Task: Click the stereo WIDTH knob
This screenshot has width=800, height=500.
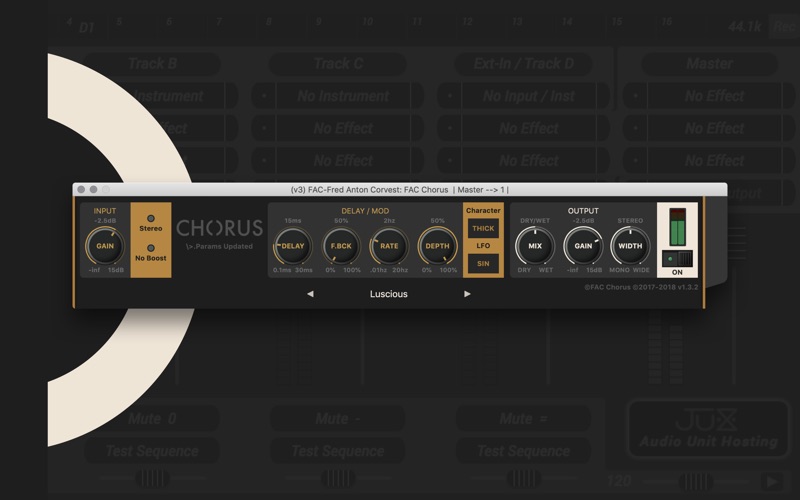Action: (x=630, y=246)
